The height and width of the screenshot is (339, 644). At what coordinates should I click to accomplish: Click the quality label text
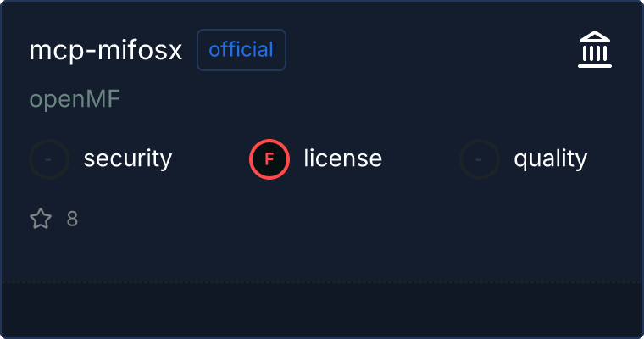click(x=550, y=158)
